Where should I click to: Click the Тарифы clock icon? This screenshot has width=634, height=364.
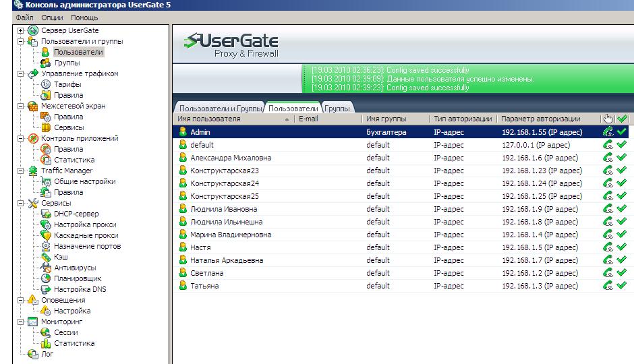[46, 84]
